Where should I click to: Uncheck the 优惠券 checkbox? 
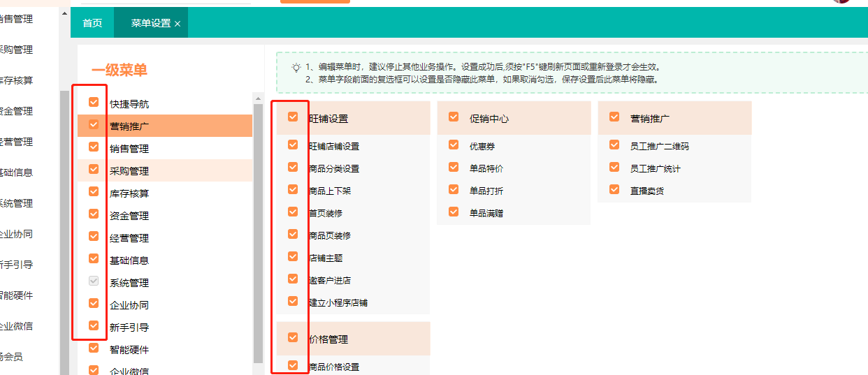454,145
